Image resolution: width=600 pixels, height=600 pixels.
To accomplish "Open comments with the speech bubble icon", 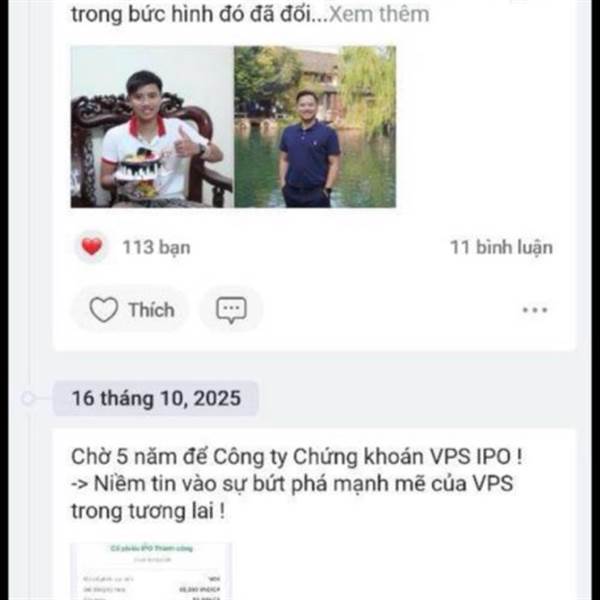I will (232, 310).
